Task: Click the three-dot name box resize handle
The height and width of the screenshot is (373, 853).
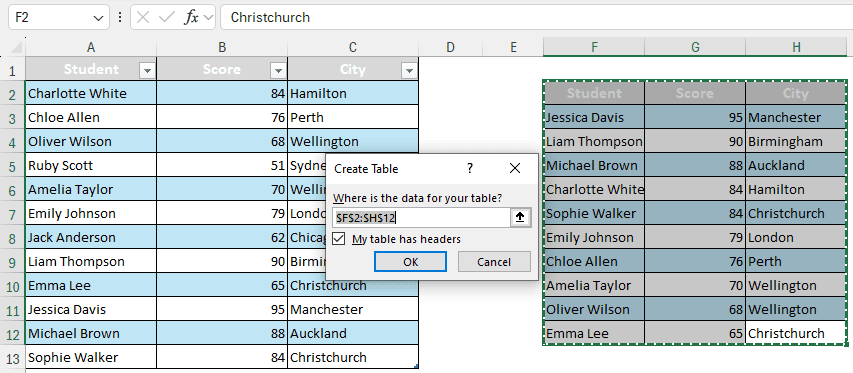Action: coord(120,17)
